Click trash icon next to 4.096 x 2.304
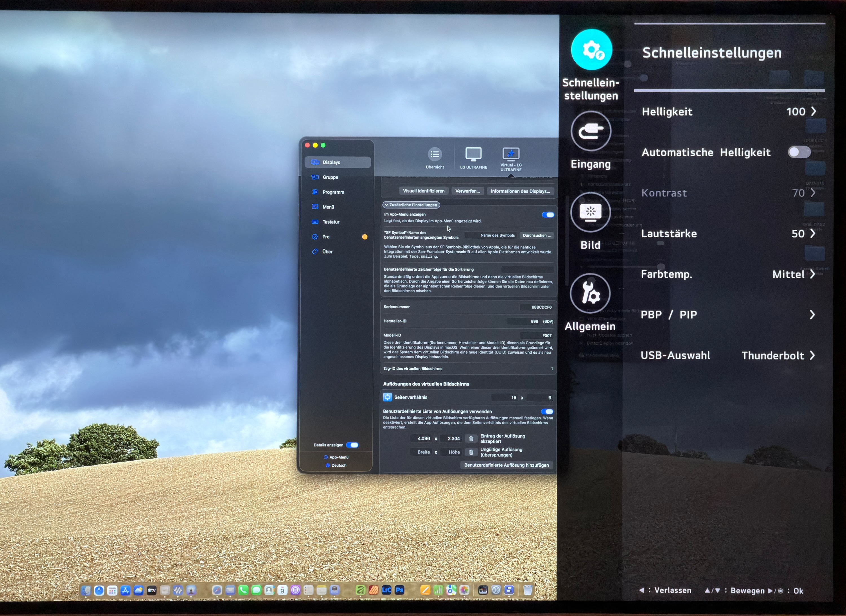 (x=471, y=438)
